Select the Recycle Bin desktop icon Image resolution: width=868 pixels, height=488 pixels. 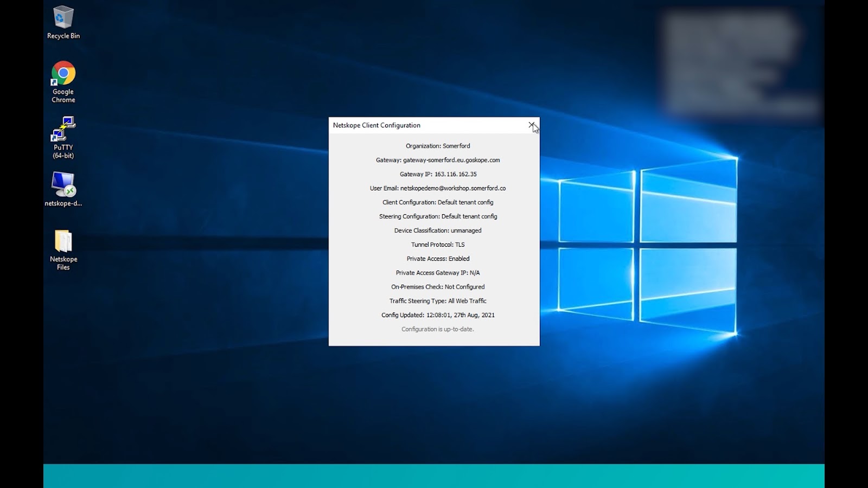coord(63,23)
